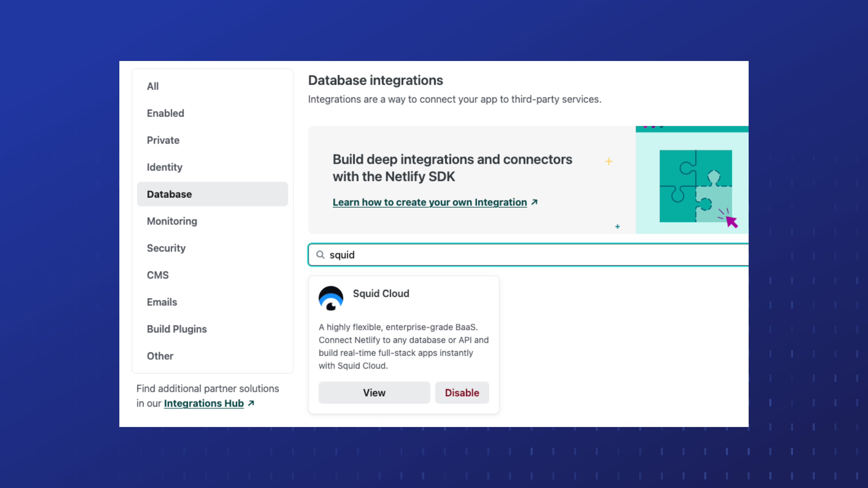Click the Squid Cloud logo icon

[331, 298]
